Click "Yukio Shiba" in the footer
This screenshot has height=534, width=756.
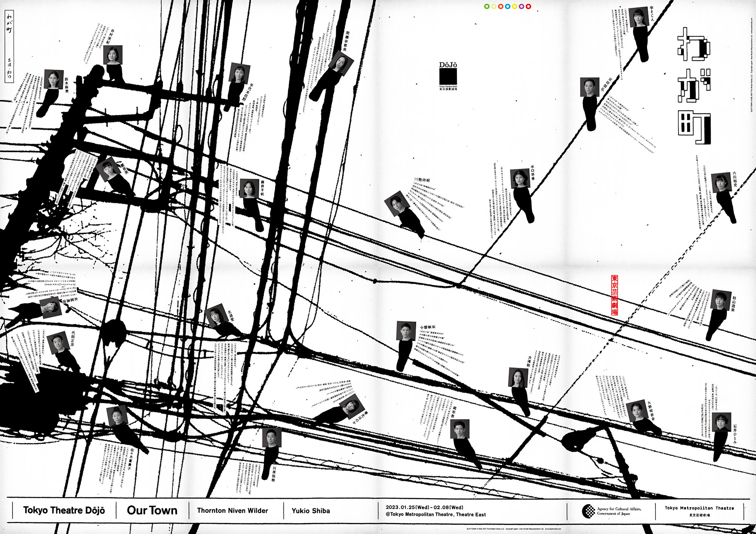point(311,511)
